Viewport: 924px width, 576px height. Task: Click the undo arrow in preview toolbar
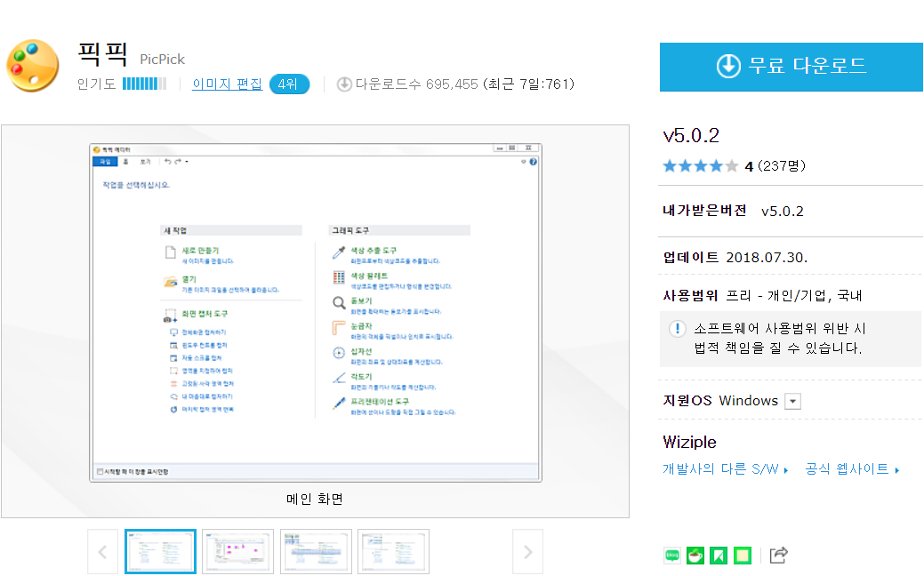click(168, 162)
